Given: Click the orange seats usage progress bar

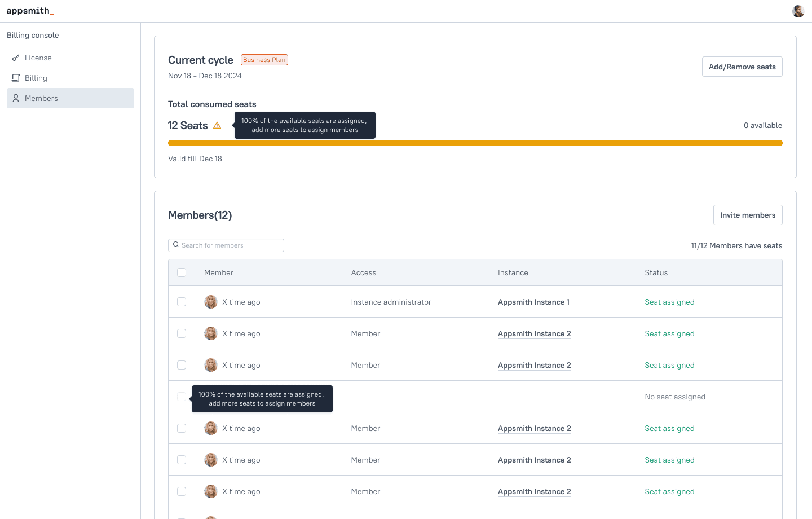Looking at the screenshot, I should click(x=475, y=143).
